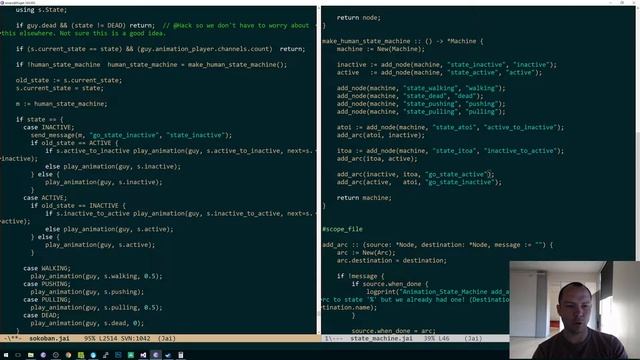Open the round clock-like taskbar icon
This screenshot has width=640, height=360.
56,355
